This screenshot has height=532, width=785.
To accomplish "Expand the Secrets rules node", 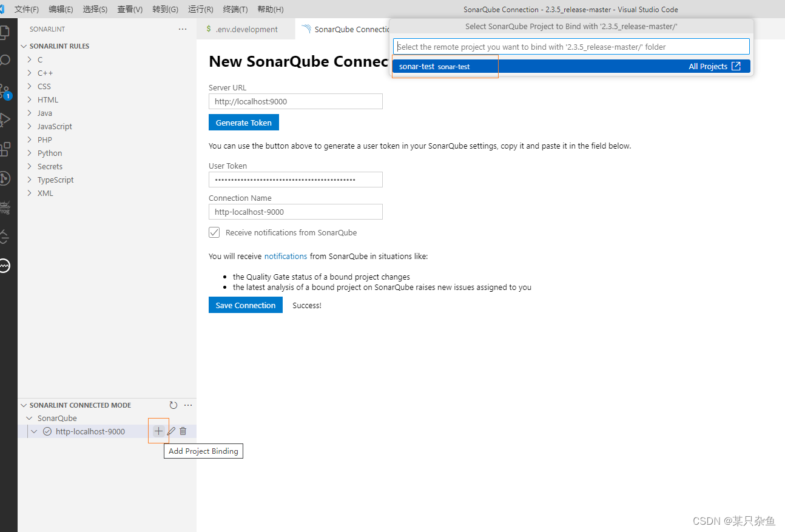I will coord(29,166).
